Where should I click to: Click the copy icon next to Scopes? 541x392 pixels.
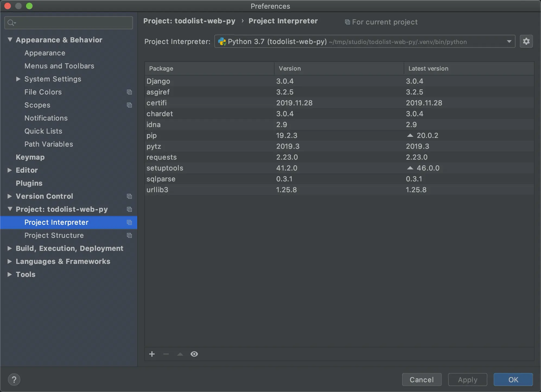(x=130, y=105)
